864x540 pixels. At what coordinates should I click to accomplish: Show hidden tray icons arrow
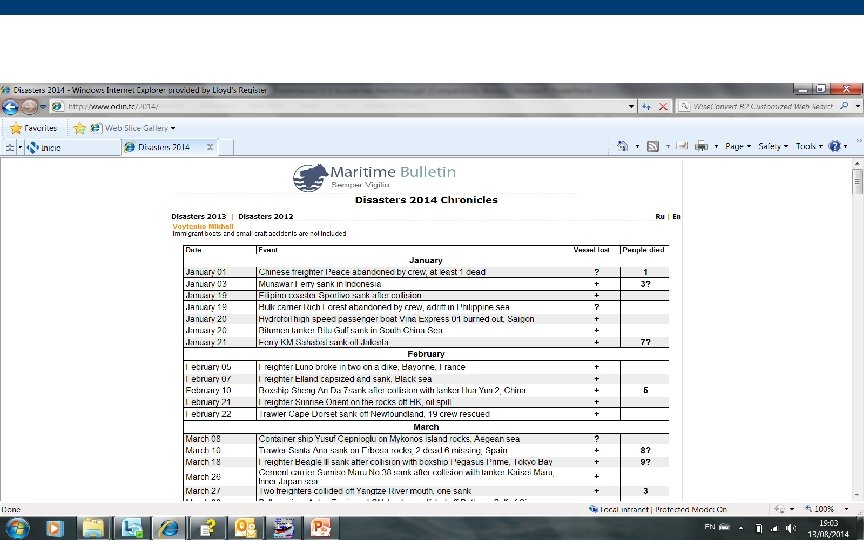tap(741, 528)
